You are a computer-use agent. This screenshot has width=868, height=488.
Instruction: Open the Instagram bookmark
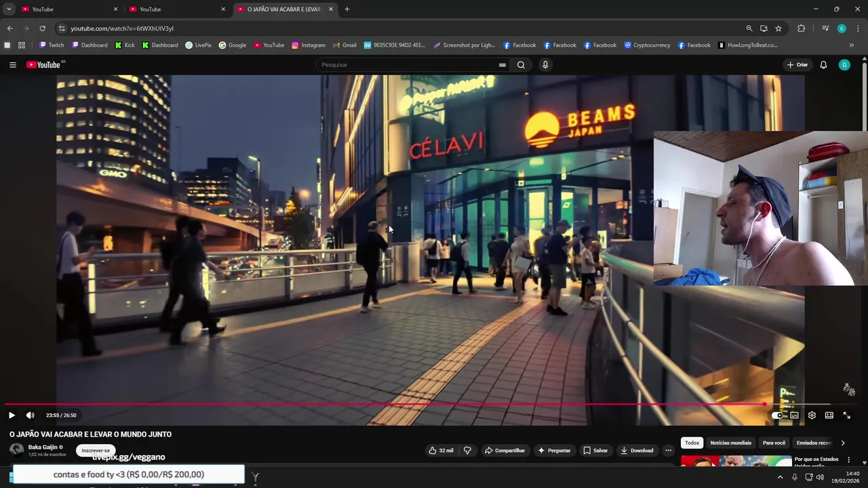click(x=309, y=45)
